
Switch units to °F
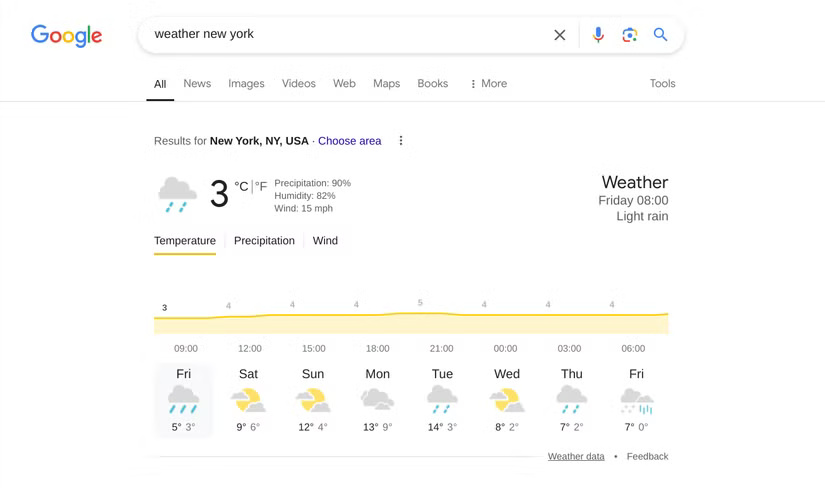(261, 186)
